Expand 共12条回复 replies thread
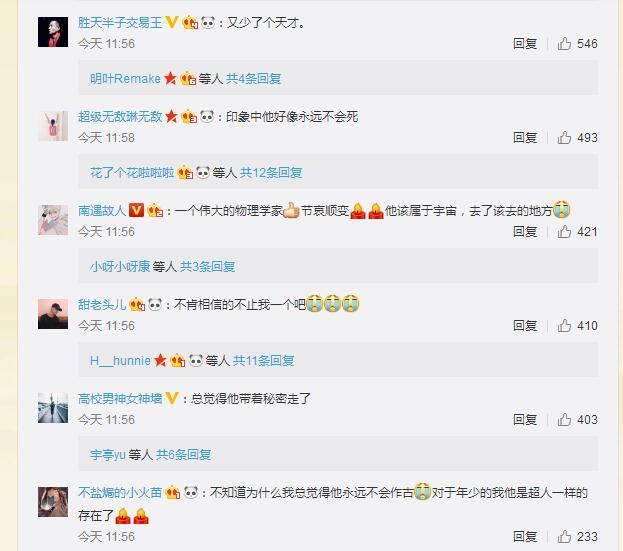 tap(271, 173)
